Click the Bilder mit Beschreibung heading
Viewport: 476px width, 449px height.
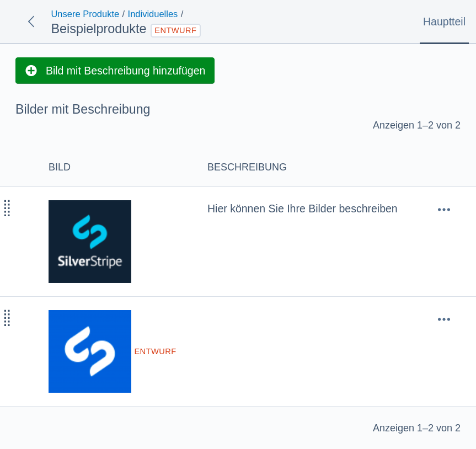coord(83,109)
